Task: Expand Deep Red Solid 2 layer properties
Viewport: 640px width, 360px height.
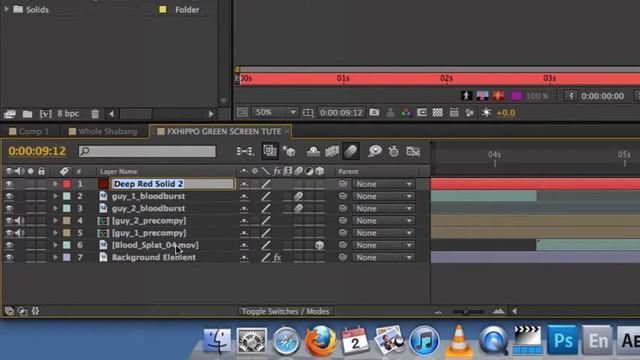Action: (x=55, y=184)
